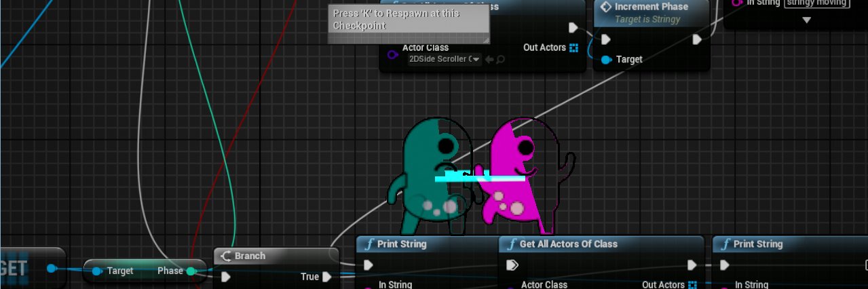
Task: Click Increment Phase execution output pin
Action: point(697,39)
